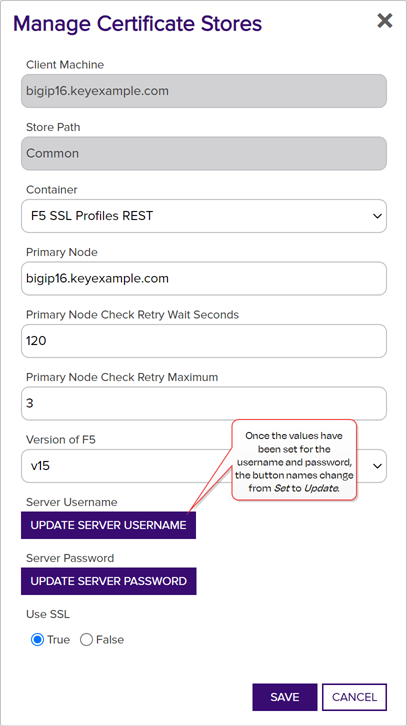The image size is (407, 726).
Task: Click the Store Path field showing Common
Action: click(204, 153)
